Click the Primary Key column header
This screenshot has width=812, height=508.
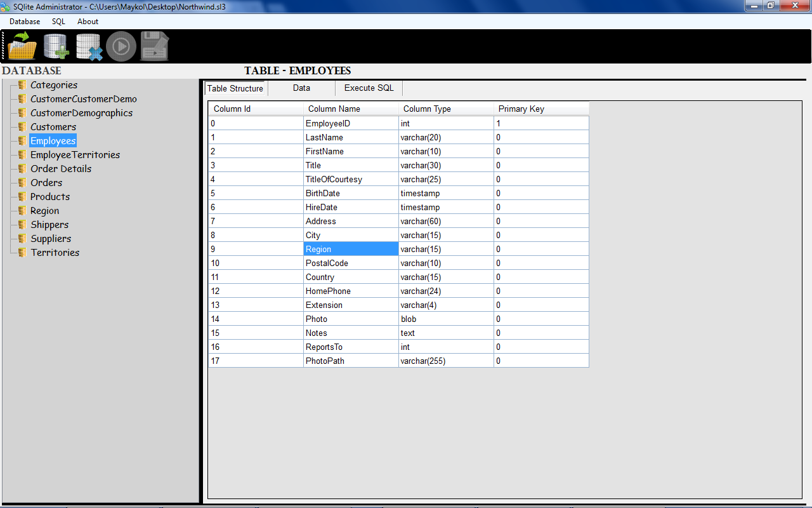tap(521, 109)
